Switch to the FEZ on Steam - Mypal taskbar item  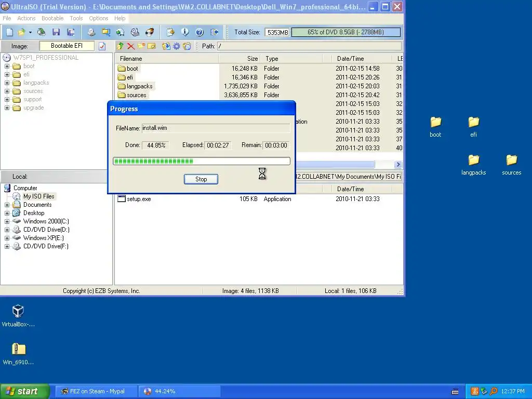96,391
